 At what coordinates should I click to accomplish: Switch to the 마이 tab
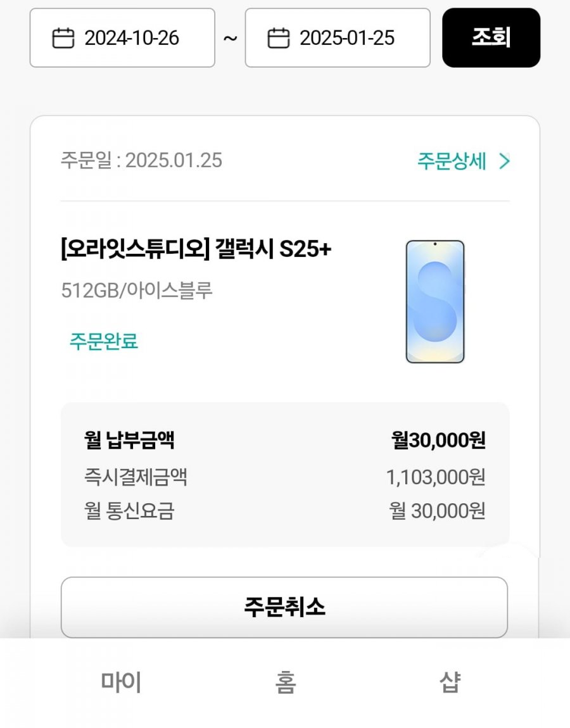point(121,683)
